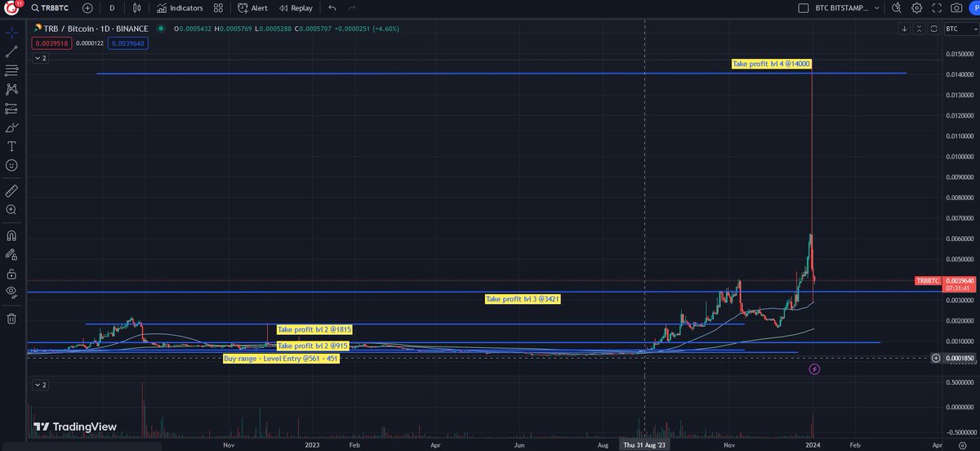Click the 2024 label on time axis
Screen dimensions: 980x451
(813, 446)
